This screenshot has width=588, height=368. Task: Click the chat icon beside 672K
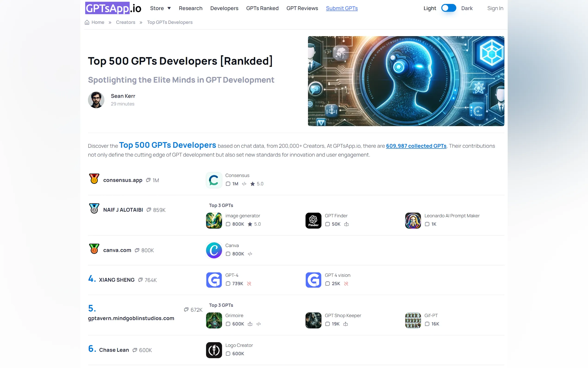point(186,310)
